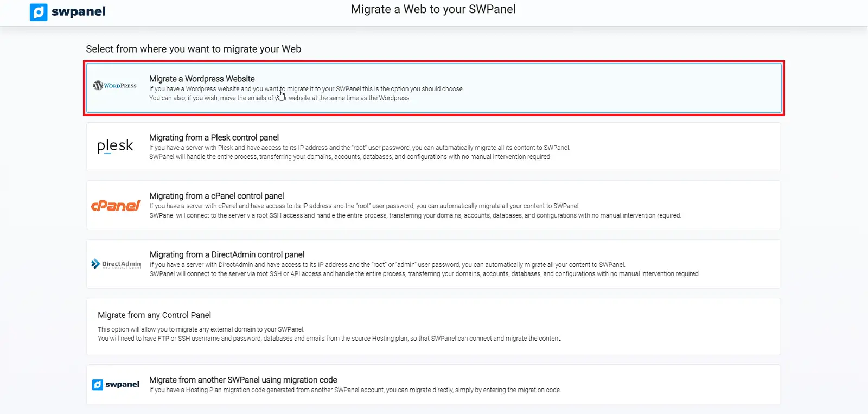Click the page title Migrate a Web to your SWPanel
Viewport: 868px width, 414px height.
pos(433,9)
